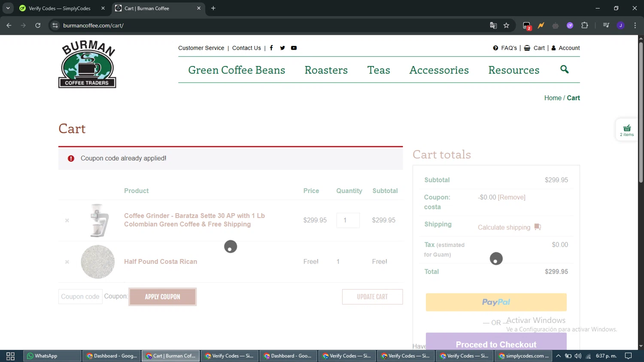
Task: Remove Half Pound Costa Rican item
Action: point(67,262)
